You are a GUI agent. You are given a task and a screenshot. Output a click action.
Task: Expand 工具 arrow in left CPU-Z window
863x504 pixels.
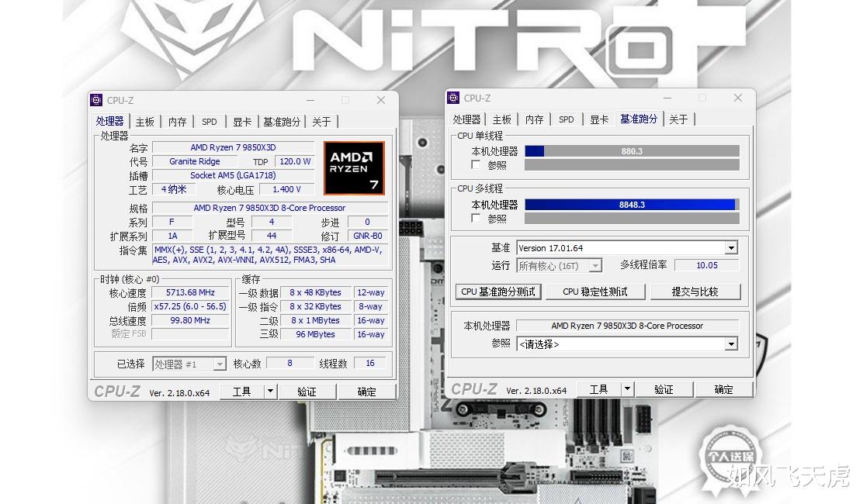pos(270,392)
